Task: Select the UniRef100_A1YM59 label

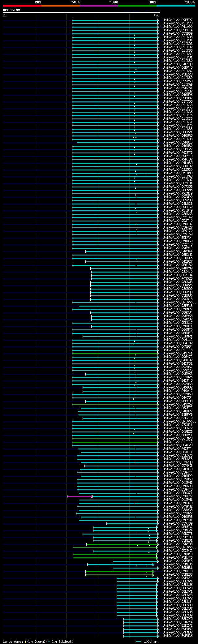Action: click(178, 394)
